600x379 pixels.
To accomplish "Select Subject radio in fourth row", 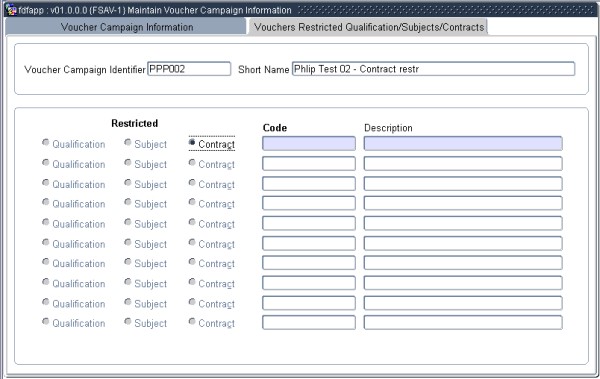I will pyautogui.click(x=128, y=202).
